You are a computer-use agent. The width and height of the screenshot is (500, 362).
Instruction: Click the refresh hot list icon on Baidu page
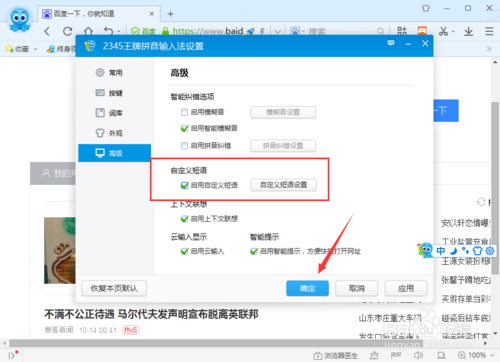point(481,202)
